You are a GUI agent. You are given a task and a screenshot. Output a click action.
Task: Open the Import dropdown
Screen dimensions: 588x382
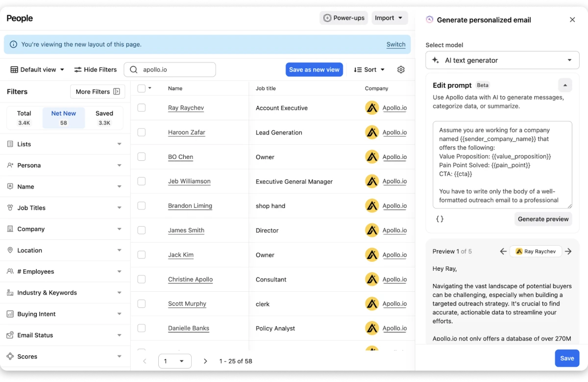pos(390,18)
